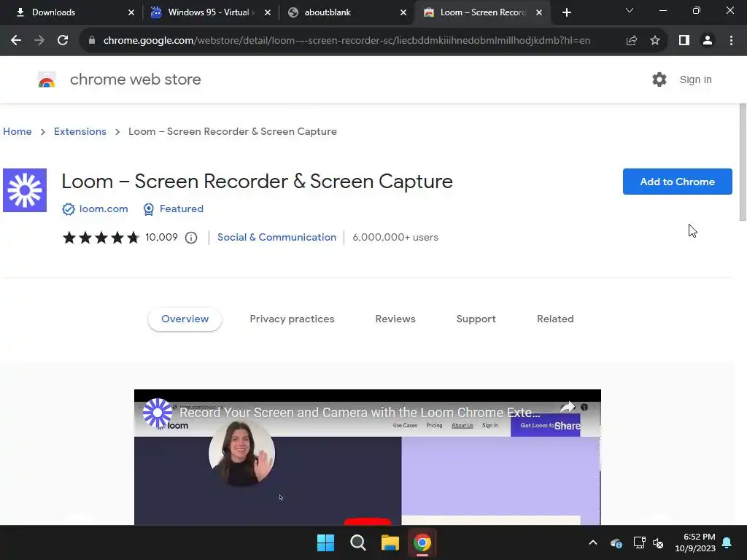Click the Loom extension logo
The image size is (747, 560).
pyautogui.click(x=25, y=190)
